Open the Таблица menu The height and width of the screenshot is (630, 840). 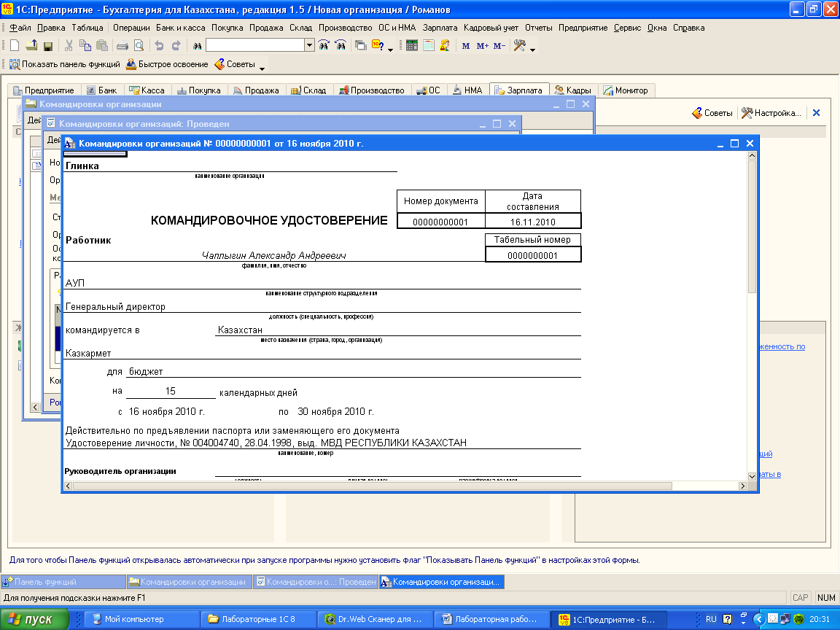(x=87, y=28)
